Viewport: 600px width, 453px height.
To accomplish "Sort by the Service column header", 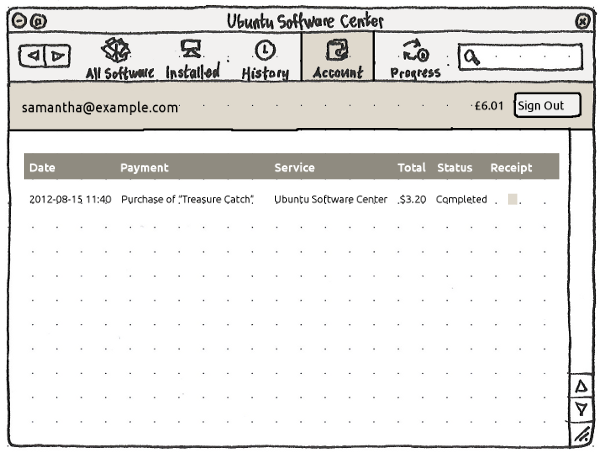I will pos(294,168).
